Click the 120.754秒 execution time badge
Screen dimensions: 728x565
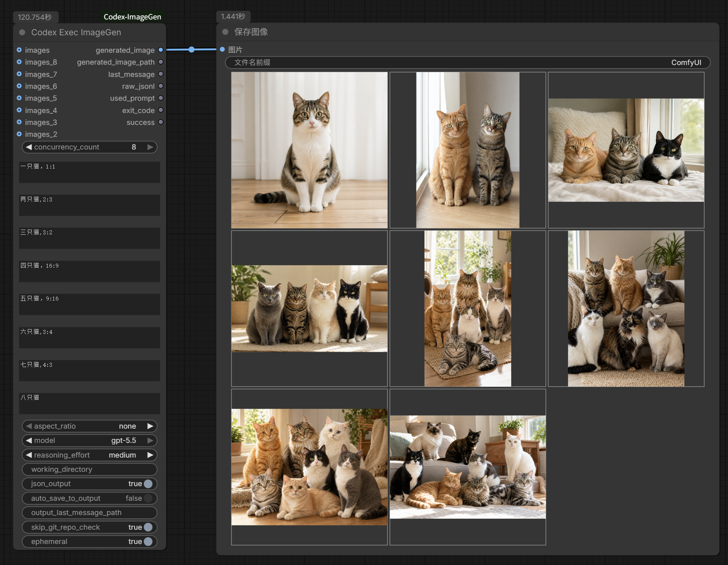pos(35,17)
